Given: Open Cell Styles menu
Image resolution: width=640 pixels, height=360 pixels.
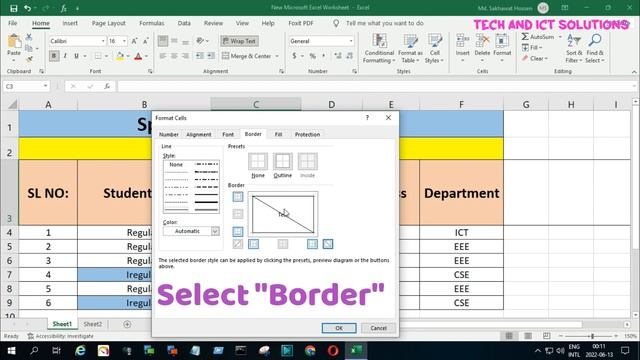Looking at the screenshot, I should point(434,49).
